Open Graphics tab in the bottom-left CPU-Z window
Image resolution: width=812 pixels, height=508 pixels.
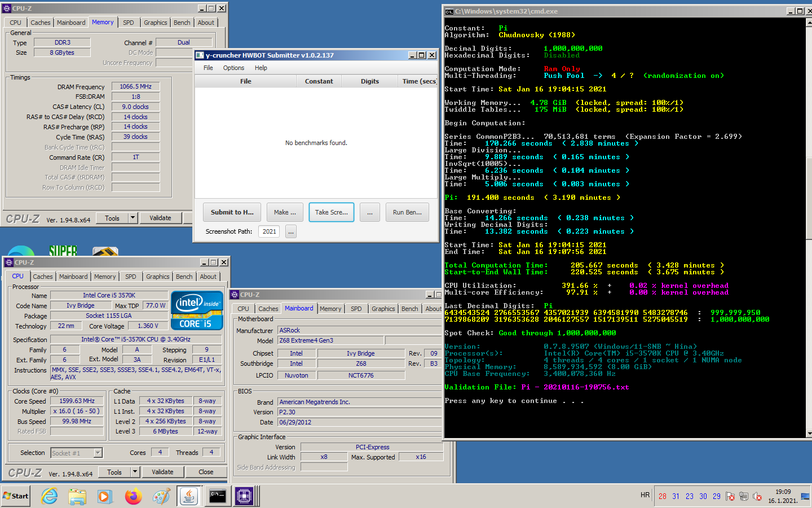[158, 277]
